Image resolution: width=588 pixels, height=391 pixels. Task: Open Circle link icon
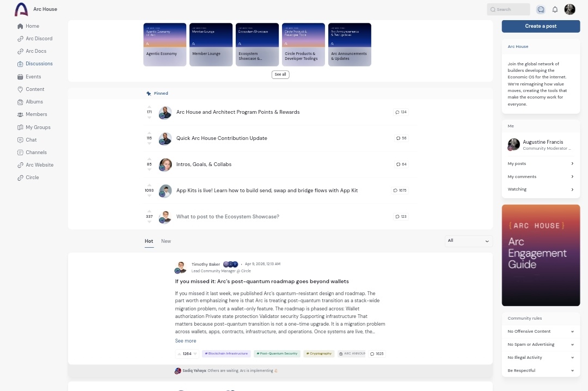(x=20, y=178)
